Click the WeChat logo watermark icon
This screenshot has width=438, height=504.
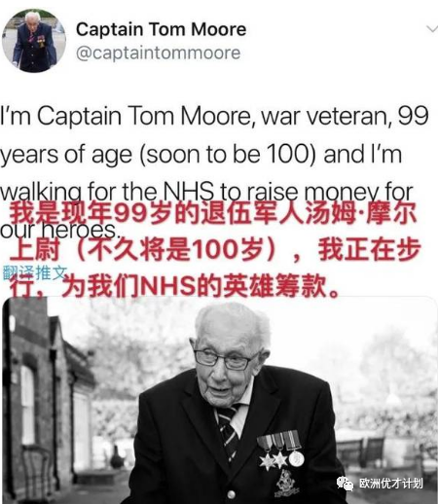coord(346,484)
